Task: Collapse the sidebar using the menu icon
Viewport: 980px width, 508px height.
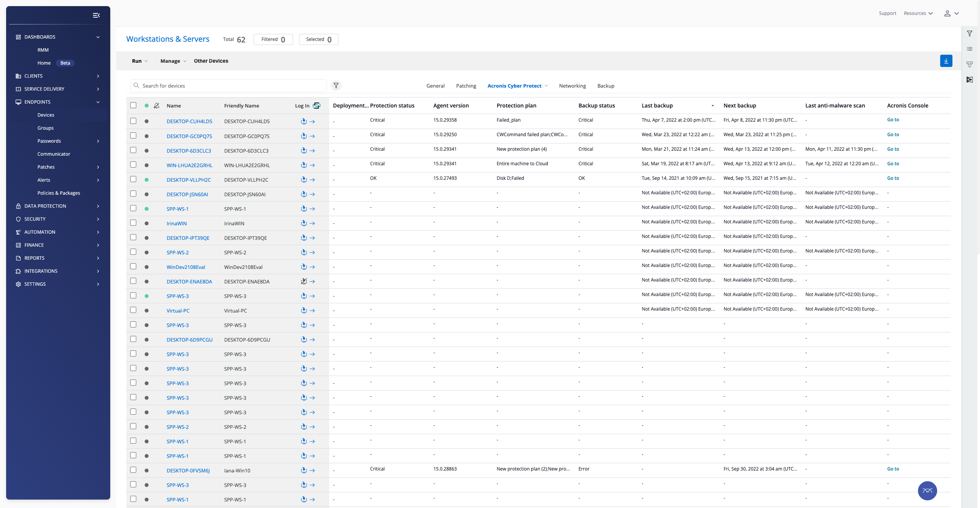Action: tap(96, 15)
